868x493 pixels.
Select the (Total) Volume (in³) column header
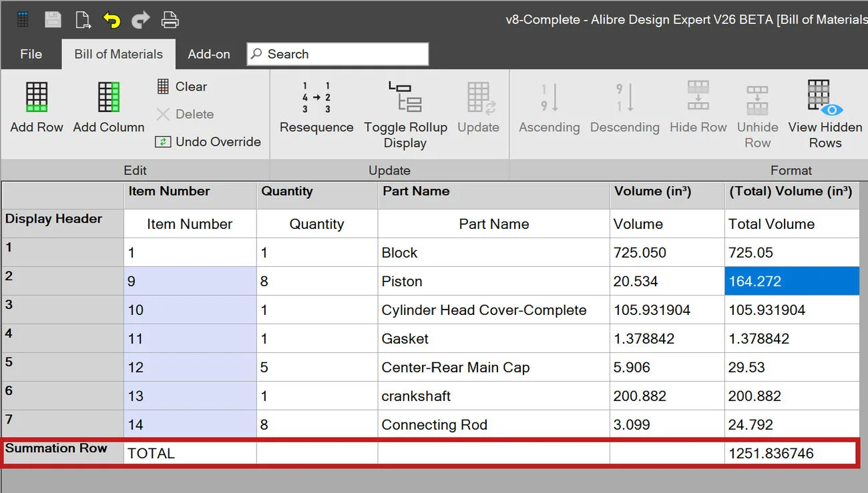792,195
